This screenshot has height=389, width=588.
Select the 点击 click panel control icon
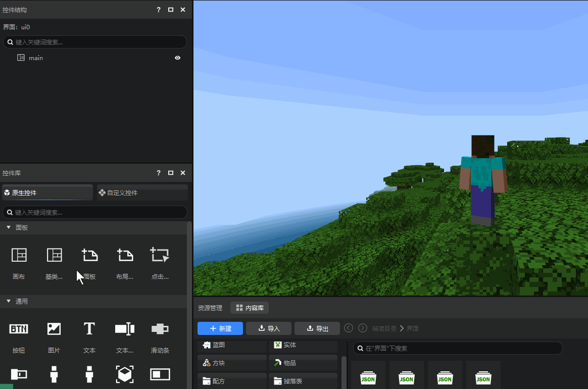pos(160,255)
